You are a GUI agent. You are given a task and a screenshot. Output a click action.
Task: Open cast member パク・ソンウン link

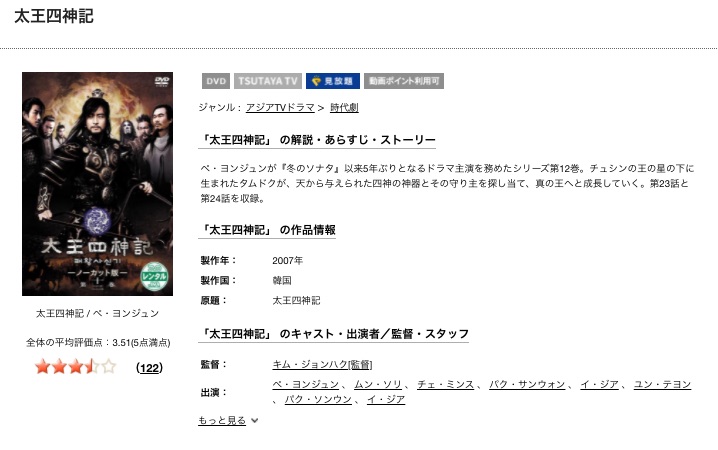click(x=318, y=400)
